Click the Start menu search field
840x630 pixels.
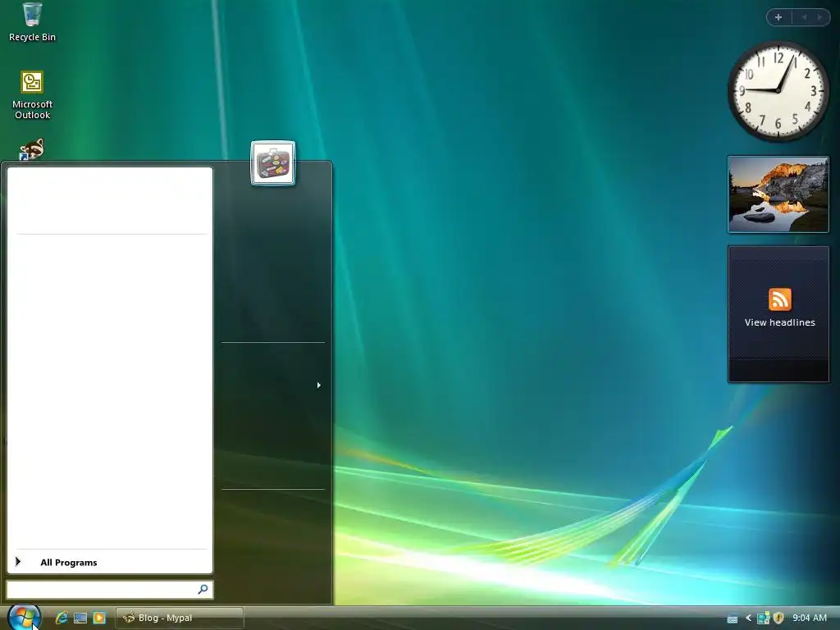tap(110, 590)
